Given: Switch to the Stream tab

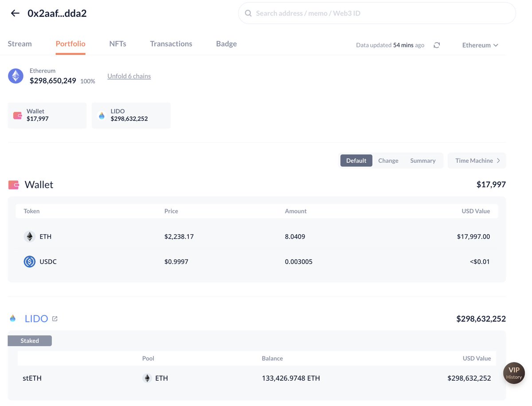Looking at the screenshot, I should [x=20, y=43].
